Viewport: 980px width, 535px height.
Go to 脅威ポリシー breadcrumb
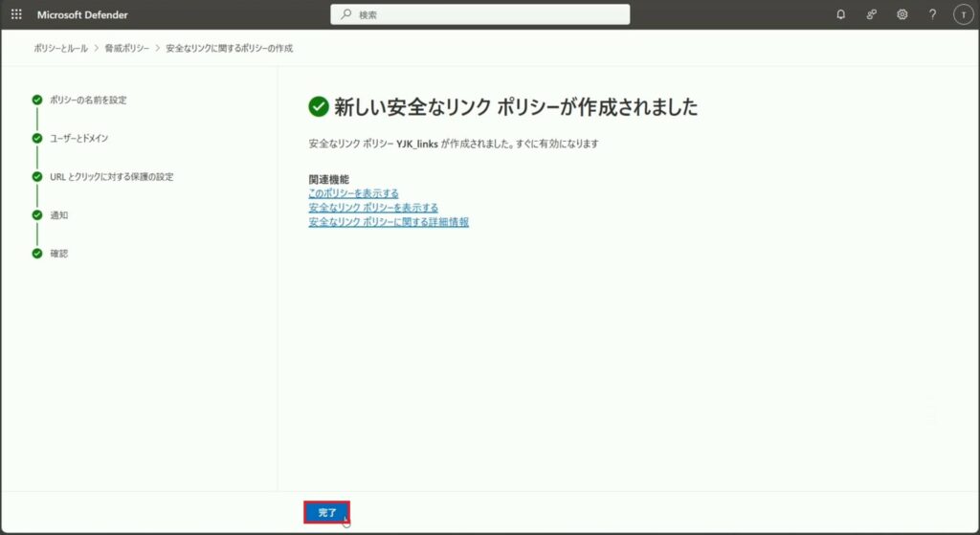point(127,48)
